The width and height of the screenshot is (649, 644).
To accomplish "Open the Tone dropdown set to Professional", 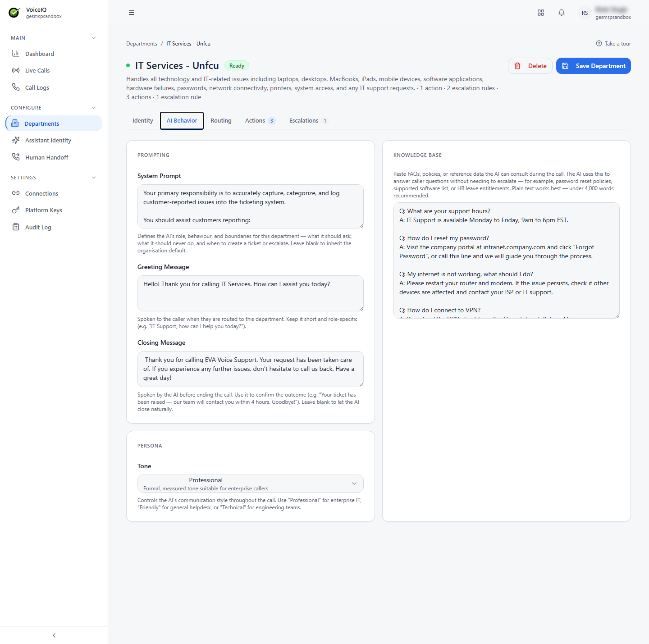I will point(251,484).
